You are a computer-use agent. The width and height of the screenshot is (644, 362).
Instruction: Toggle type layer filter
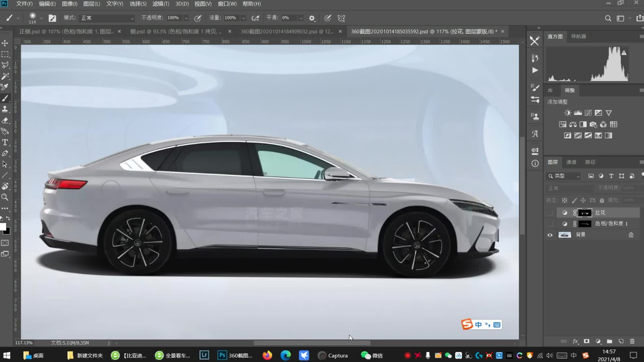point(611,176)
